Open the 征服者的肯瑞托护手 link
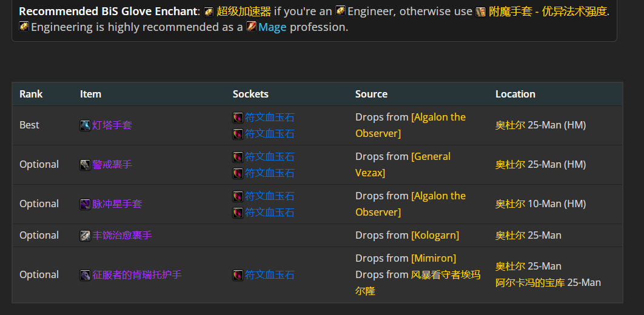The image size is (644, 315). click(137, 275)
